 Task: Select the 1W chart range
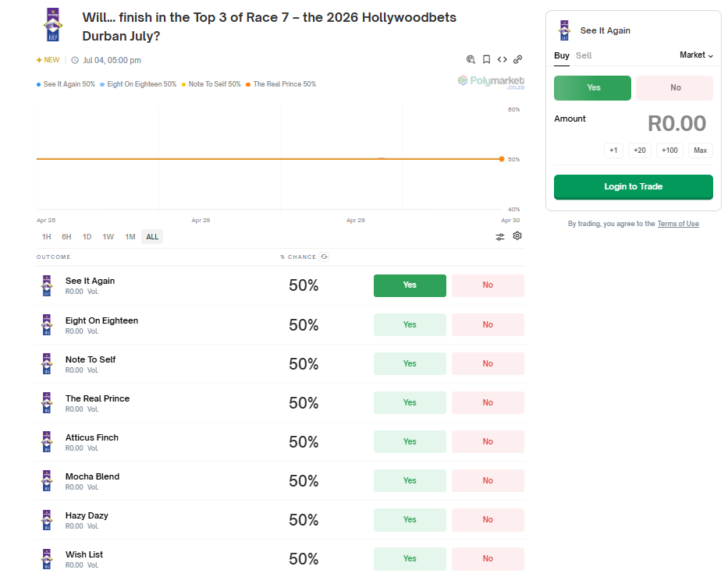coord(108,236)
